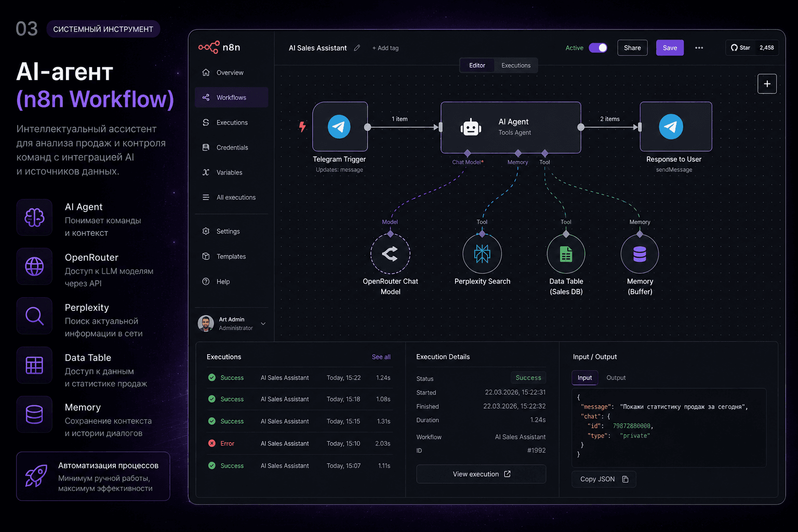The height and width of the screenshot is (532, 798).
Task: Click the Started time 22.03.2026, 15:22:31
Action: tap(515, 392)
